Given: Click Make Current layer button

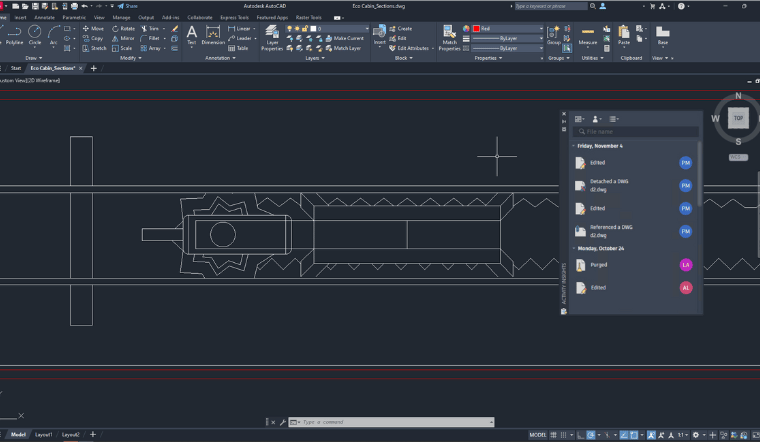Looking at the screenshot, I should click(x=344, y=38).
